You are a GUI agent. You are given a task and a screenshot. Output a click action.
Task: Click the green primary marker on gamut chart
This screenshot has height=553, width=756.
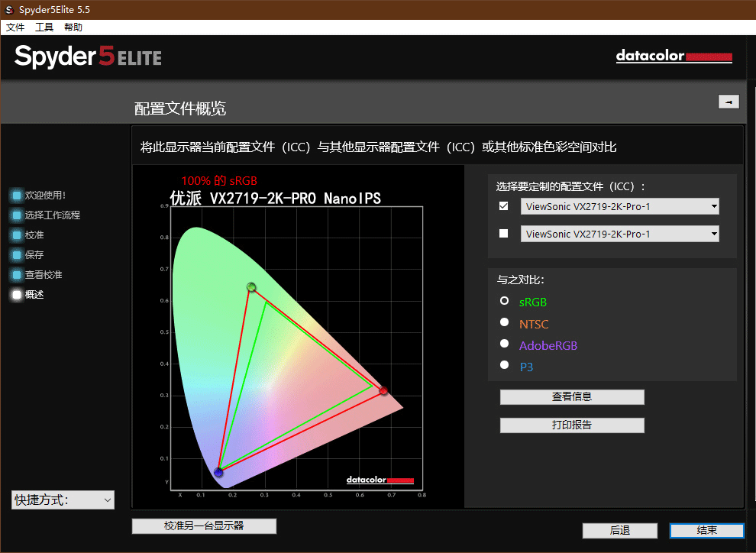(251, 287)
